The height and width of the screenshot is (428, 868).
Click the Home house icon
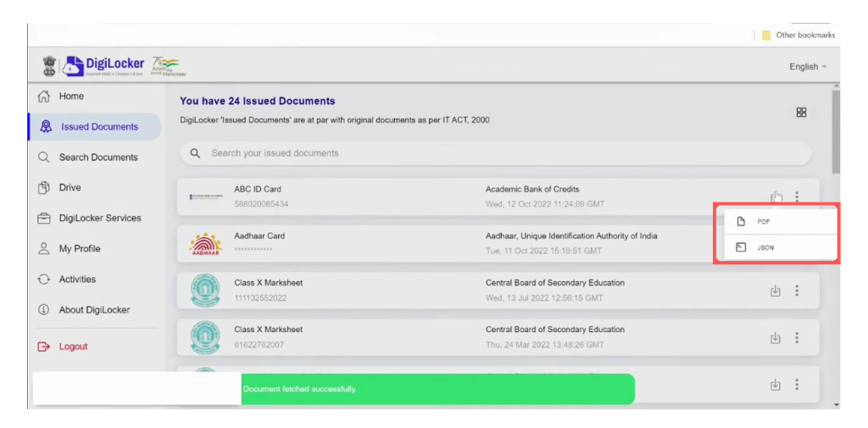click(44, 97)
